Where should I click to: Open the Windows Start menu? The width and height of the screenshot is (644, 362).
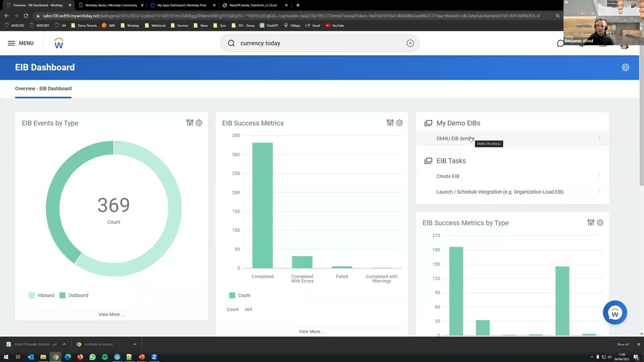click(6, 357)
